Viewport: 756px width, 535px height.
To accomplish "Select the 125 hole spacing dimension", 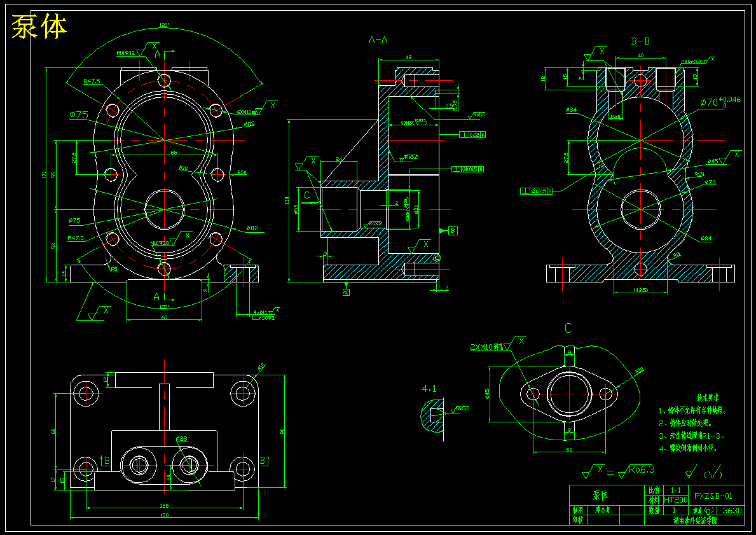I will [x=164, y=505].
